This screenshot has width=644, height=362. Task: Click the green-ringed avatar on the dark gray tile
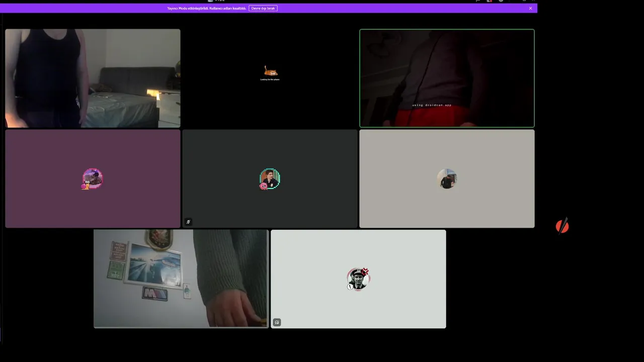(x=270, y=179)
